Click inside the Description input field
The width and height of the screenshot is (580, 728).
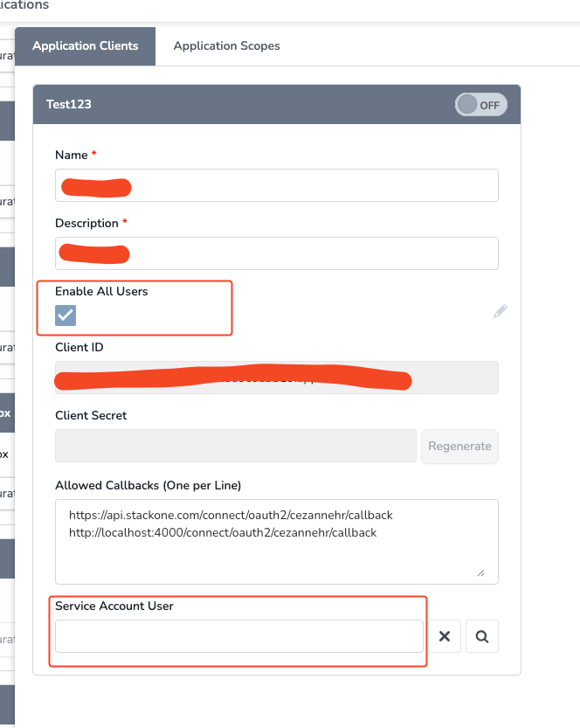coord(277,253)
